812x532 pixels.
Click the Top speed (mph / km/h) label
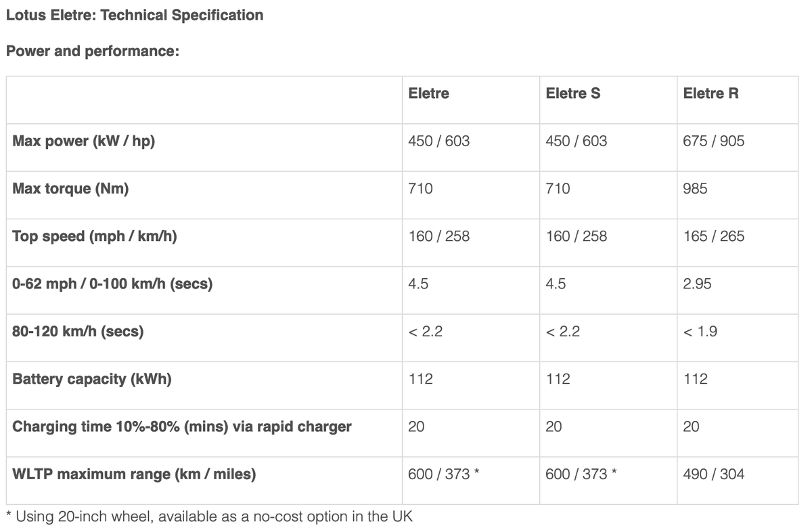tap(95, 236)
